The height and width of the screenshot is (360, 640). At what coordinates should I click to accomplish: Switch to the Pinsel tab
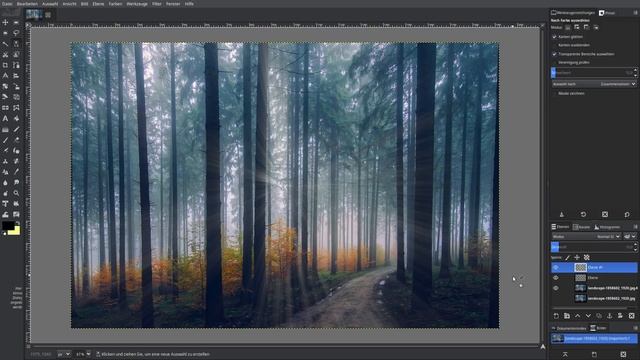(607, 13)
